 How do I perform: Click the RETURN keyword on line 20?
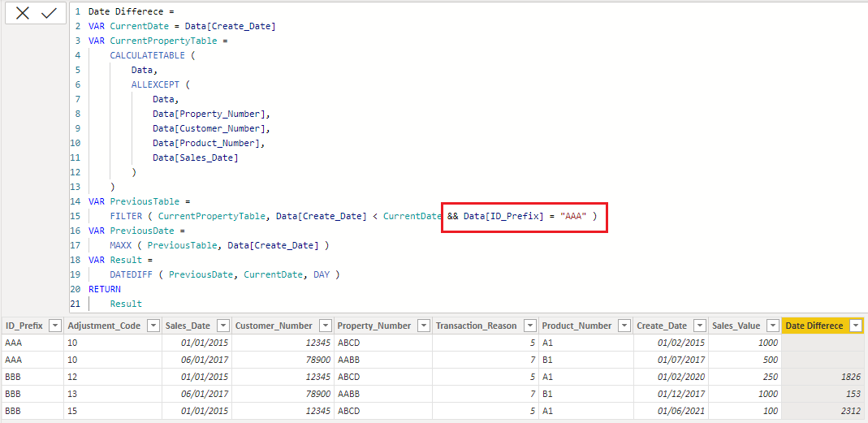pyautogui.click(x=105, y=289)
